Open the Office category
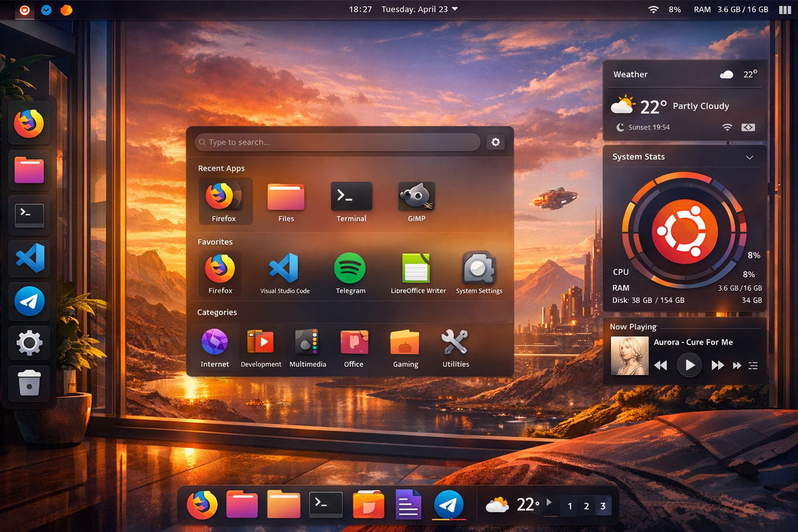The width and height of the screenshot is (798, 532). (354, 348)
